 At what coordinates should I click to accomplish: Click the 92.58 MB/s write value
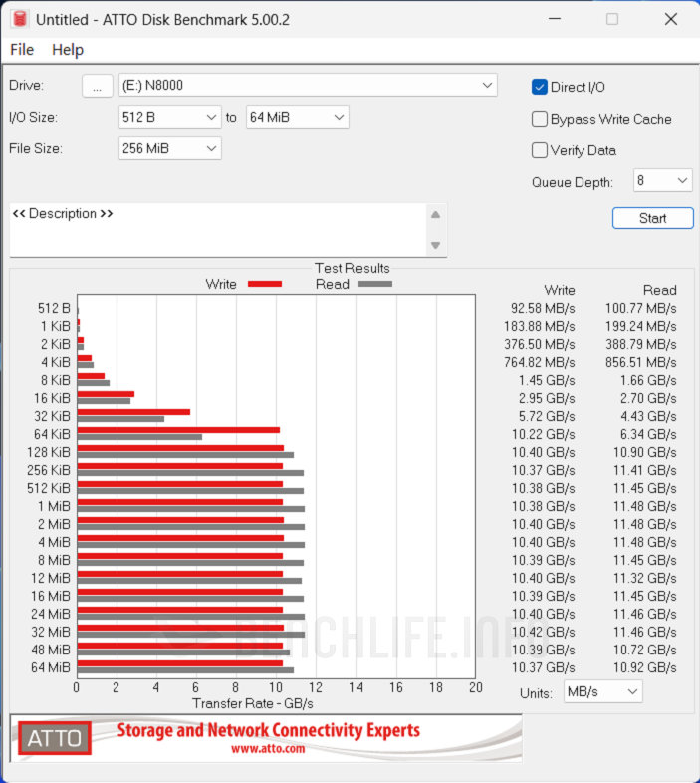543,308
